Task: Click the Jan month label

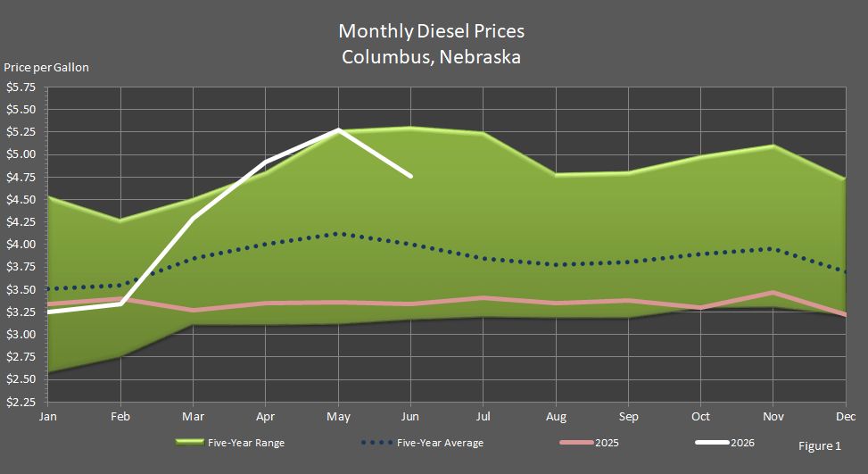Action: [47, 416]
